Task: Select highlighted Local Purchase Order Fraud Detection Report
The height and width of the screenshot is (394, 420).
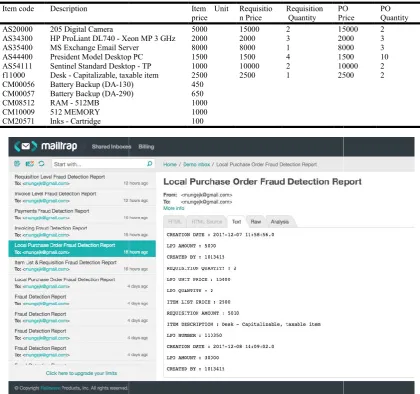Action: (82, 249)
